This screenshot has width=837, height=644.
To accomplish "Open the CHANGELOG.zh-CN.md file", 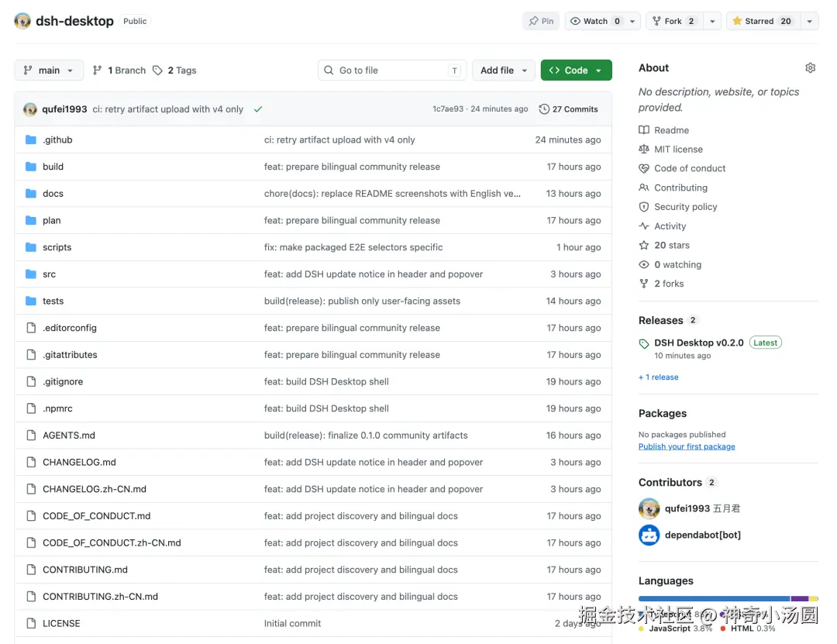I will [x=95, y=489].
